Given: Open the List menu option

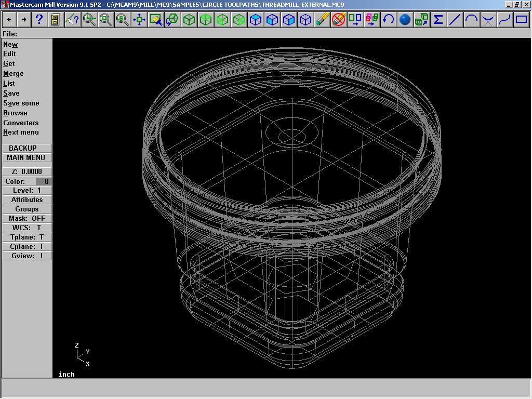Looking at the screenshot, I should tap(9, 84).
